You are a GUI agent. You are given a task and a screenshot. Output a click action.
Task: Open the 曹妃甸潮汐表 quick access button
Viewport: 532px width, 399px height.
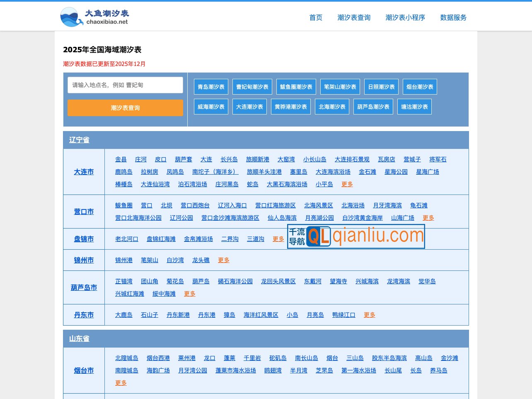252,87
